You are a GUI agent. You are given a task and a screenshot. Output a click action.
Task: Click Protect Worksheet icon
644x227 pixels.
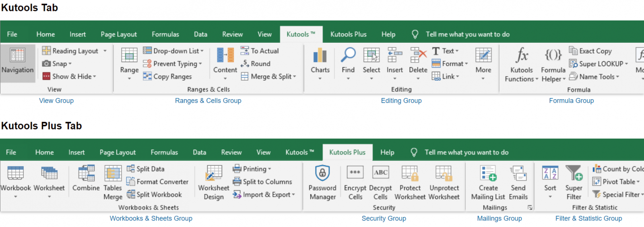(410, 173)
